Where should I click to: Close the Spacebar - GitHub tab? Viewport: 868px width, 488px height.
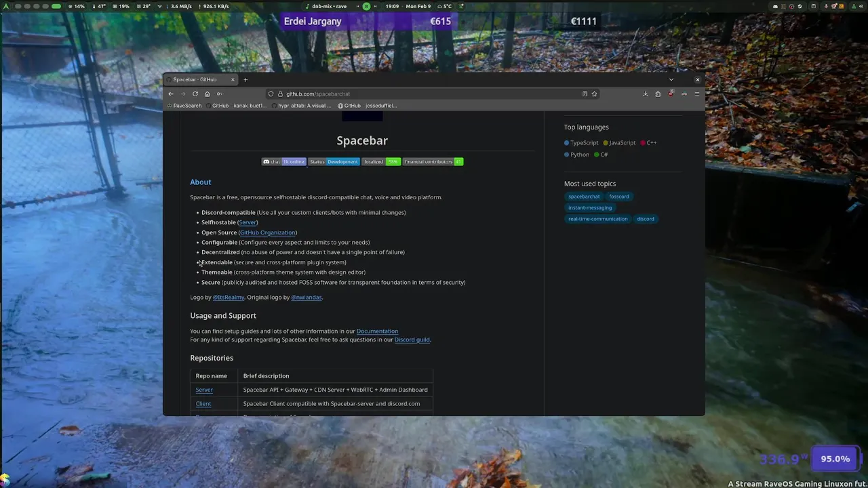pos(233,80)
